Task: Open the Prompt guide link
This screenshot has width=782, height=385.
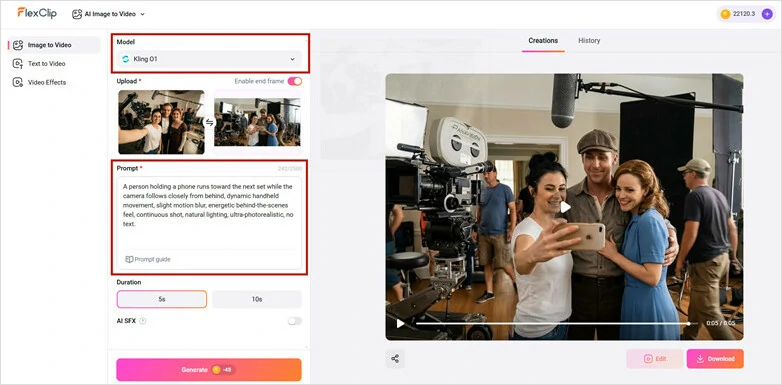Action: 148,259
